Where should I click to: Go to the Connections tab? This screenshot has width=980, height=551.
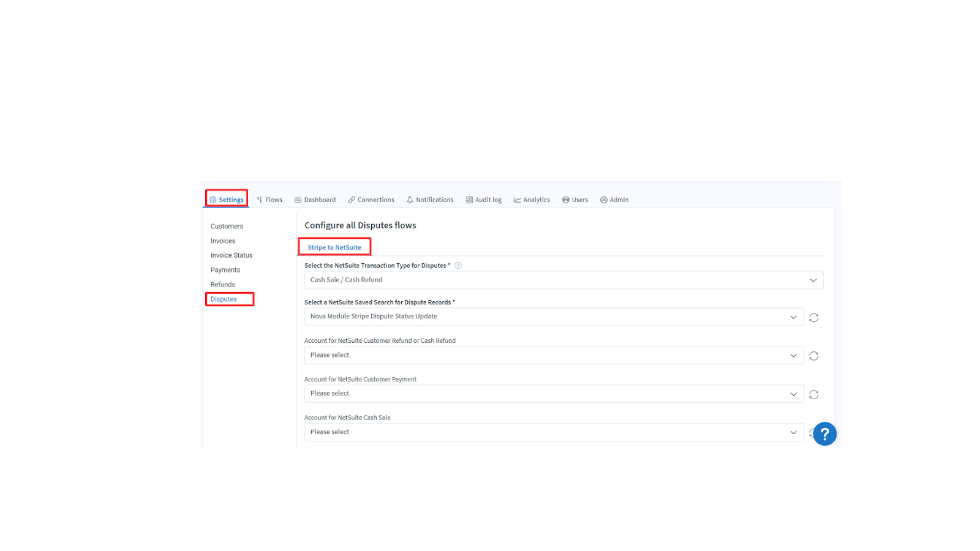[371, 200]
